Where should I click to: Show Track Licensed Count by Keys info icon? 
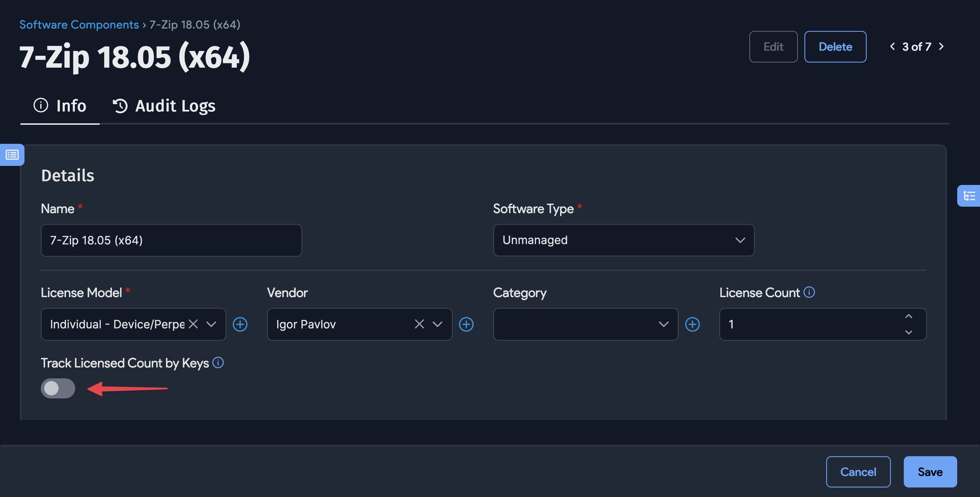[218, 362]
